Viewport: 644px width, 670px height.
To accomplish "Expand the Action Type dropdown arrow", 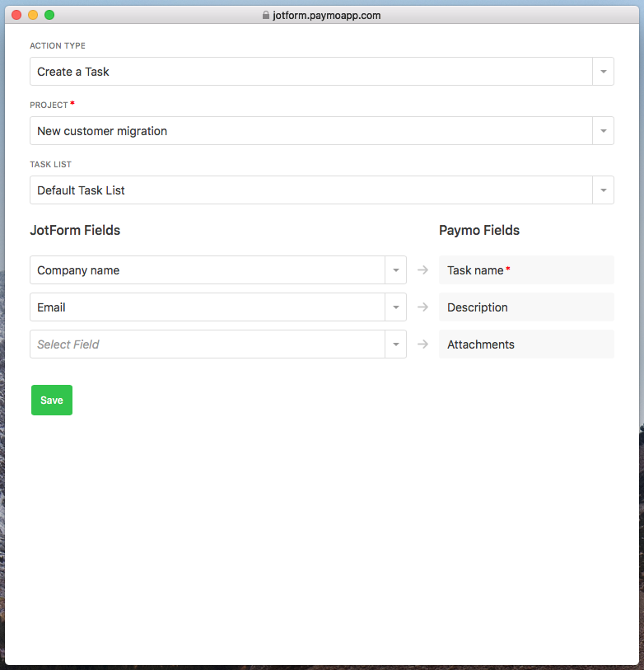I will click(603, 72).
